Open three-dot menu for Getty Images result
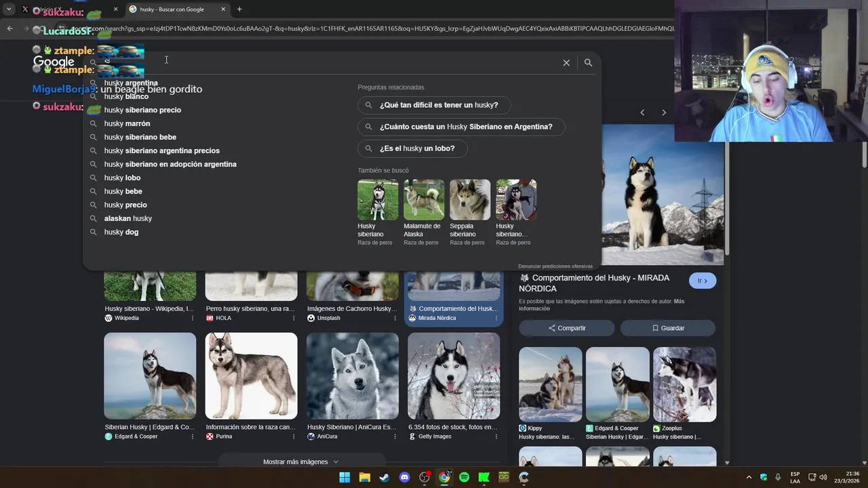 pyautogui.click(x=496, y=436)
